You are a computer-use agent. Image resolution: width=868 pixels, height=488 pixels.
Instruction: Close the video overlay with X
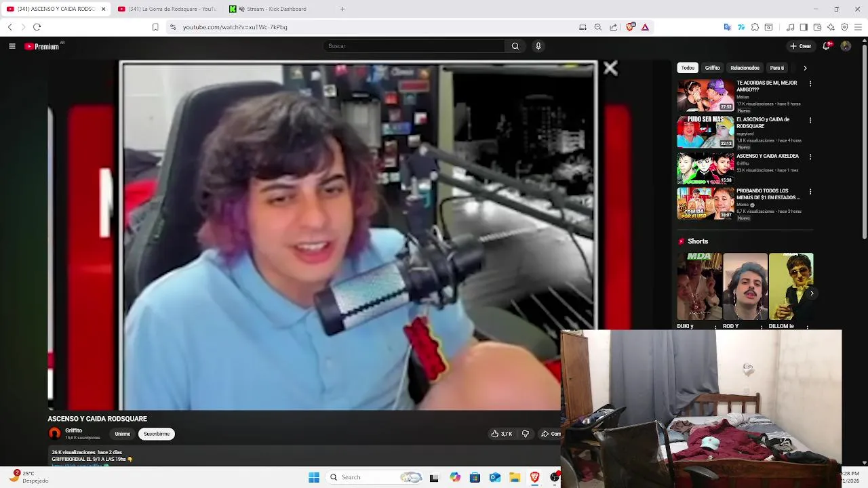[610, 68]
